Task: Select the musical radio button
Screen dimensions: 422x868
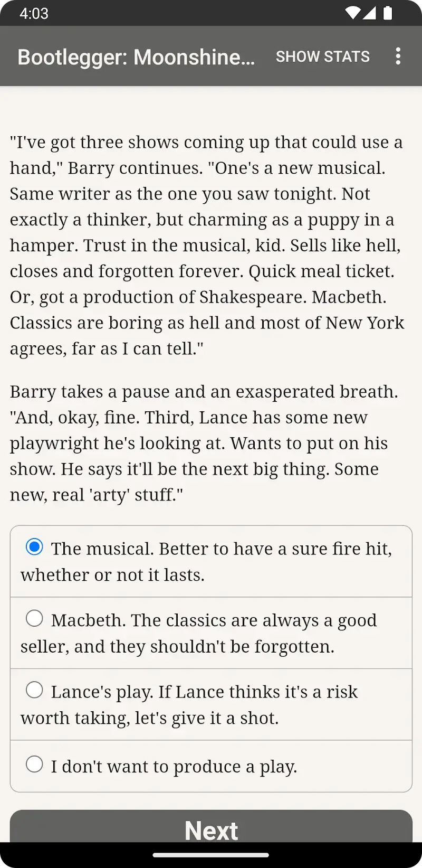Action: 35,547
